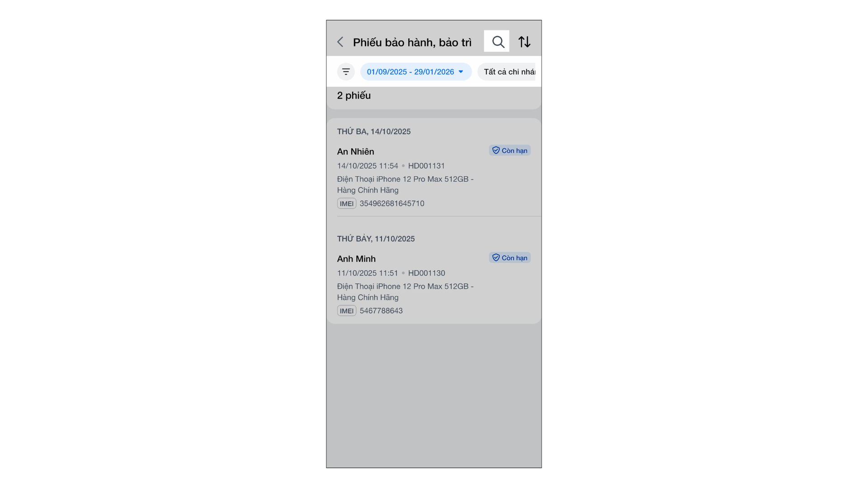868x488 pixels.
Task: Select the Thứ Bảy, 11/10/2025 group header
Action: (x=376, y=239)
